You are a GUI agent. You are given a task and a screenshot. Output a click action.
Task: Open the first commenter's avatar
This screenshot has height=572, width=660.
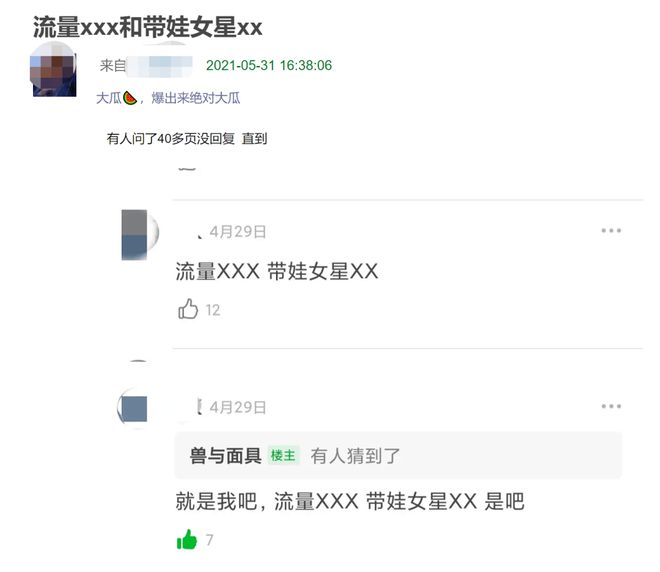pos(139,234)
